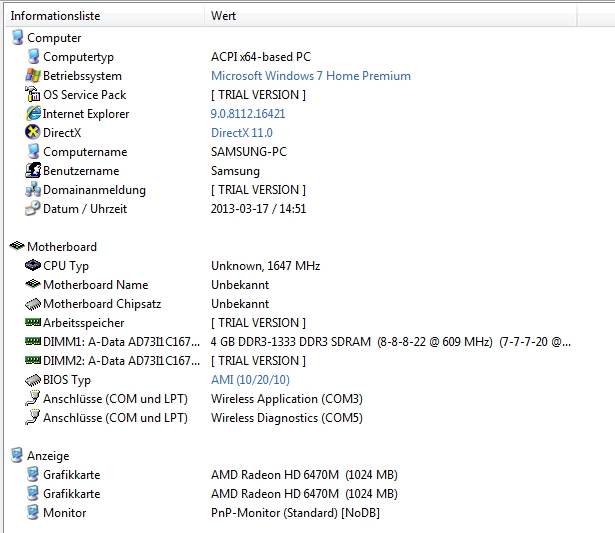Click the Motherboard section icon
The width and height of the screenshot is (615, 533).
click(x=17, y=246)
